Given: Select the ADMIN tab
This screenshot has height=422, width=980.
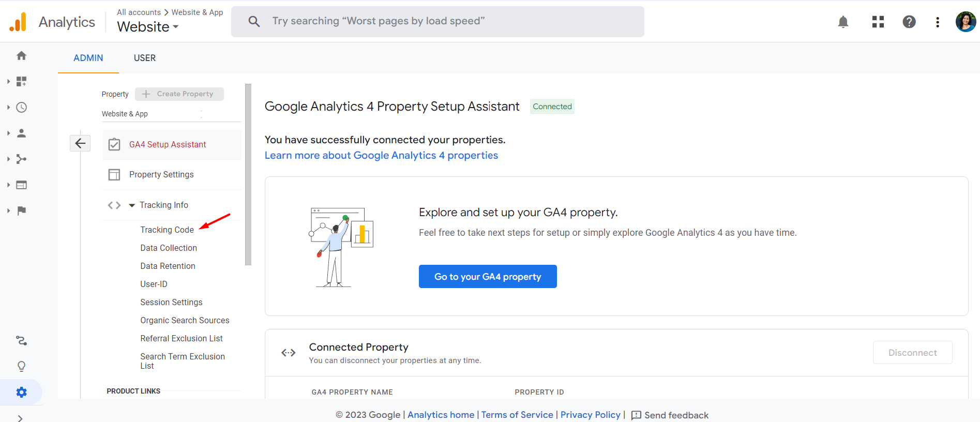Looking at the screenshot, I should [x=88, y=58].
